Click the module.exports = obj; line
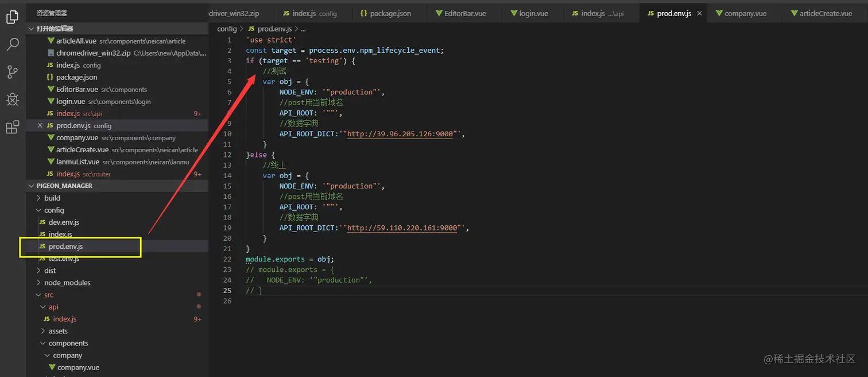 pos(290,259)
